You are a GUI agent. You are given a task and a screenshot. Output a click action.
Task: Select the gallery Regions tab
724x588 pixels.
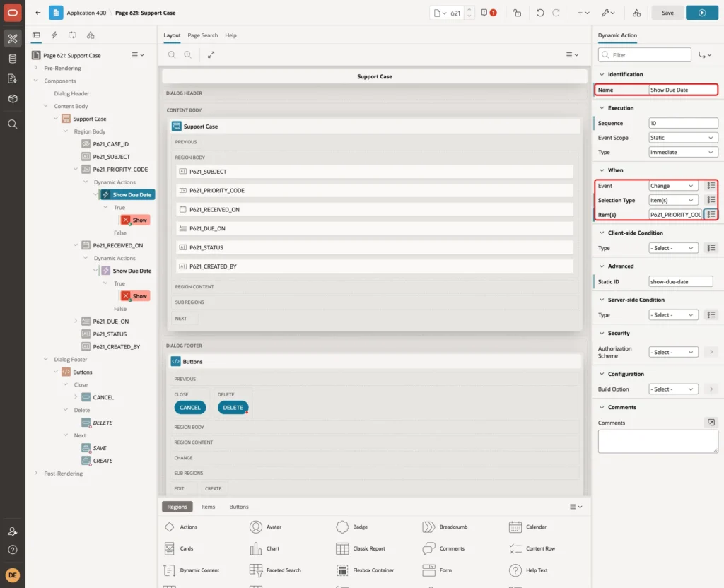[x=177, y=506]
